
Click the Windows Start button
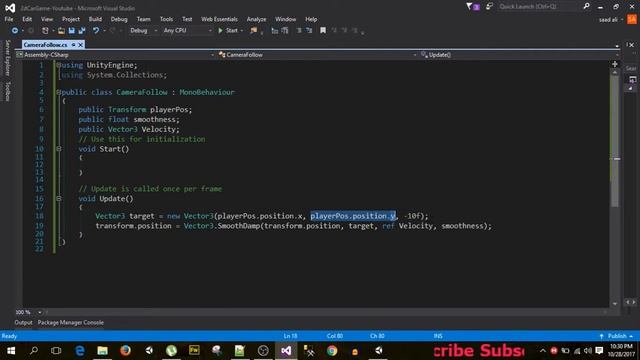click(11, 351)
